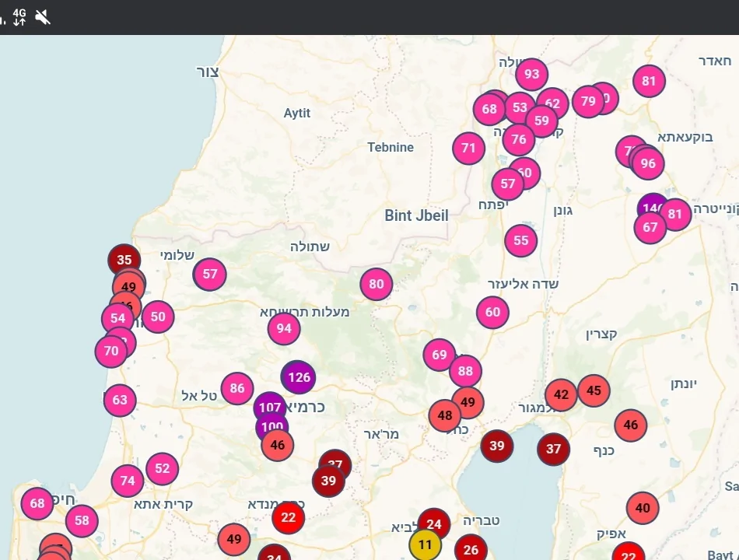
Task: Click the dark red 35 marker
Action: pos(124,261)
